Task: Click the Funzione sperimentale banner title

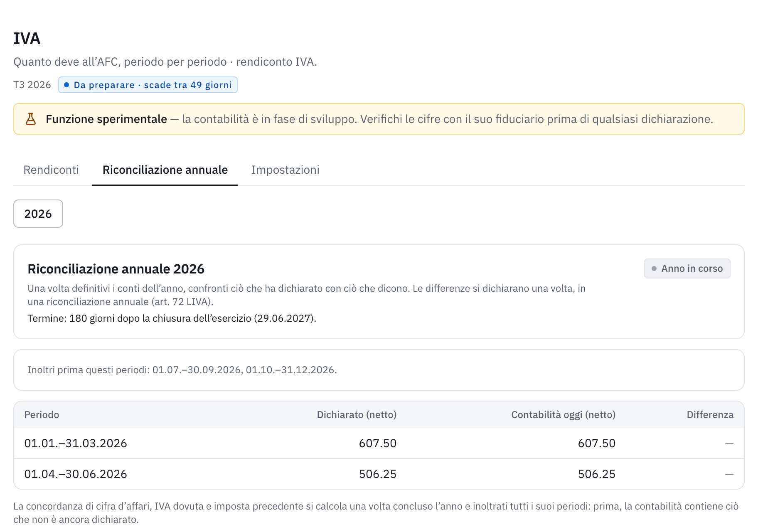Action: click(106, 119)
